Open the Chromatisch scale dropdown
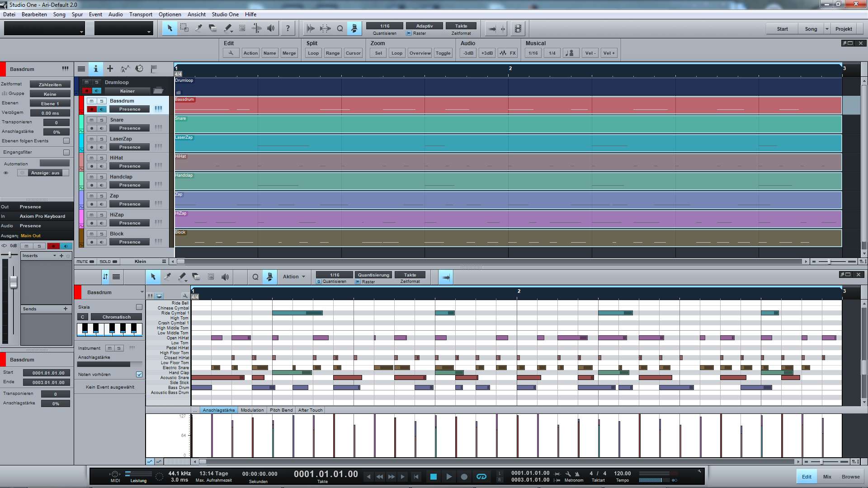Image resolution: width=868 pixels, height=488 pixels. 117,317
